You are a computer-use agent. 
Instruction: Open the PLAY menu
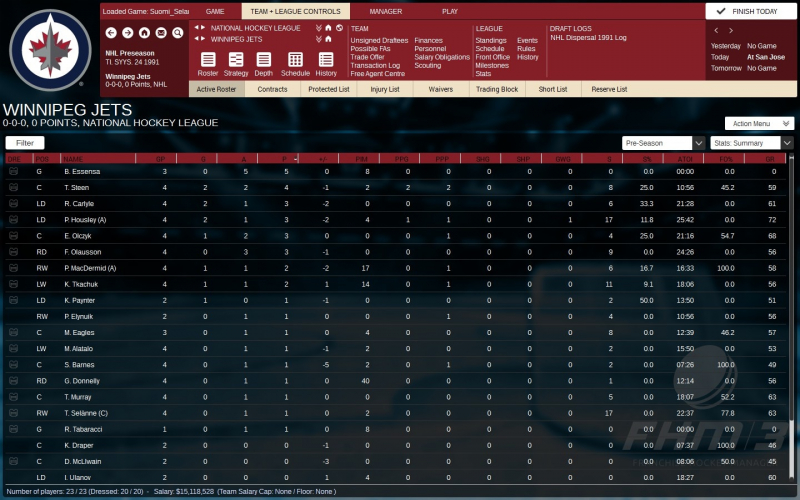point(449,11)
